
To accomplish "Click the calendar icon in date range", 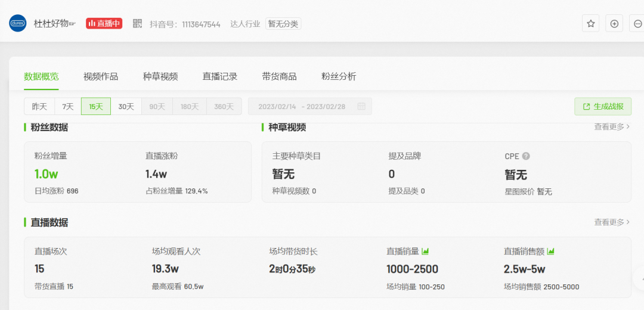I will pos(361,106).
